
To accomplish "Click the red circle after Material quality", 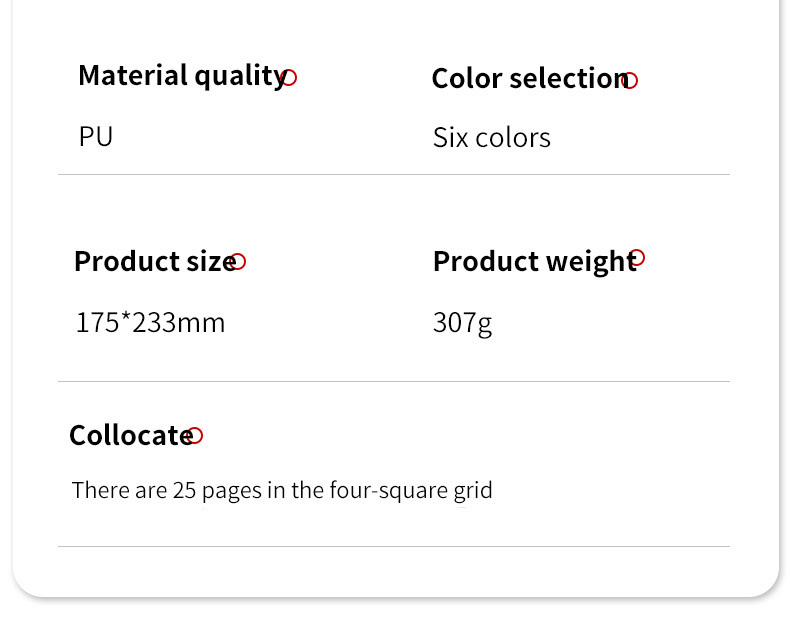I will coord(289,78).
